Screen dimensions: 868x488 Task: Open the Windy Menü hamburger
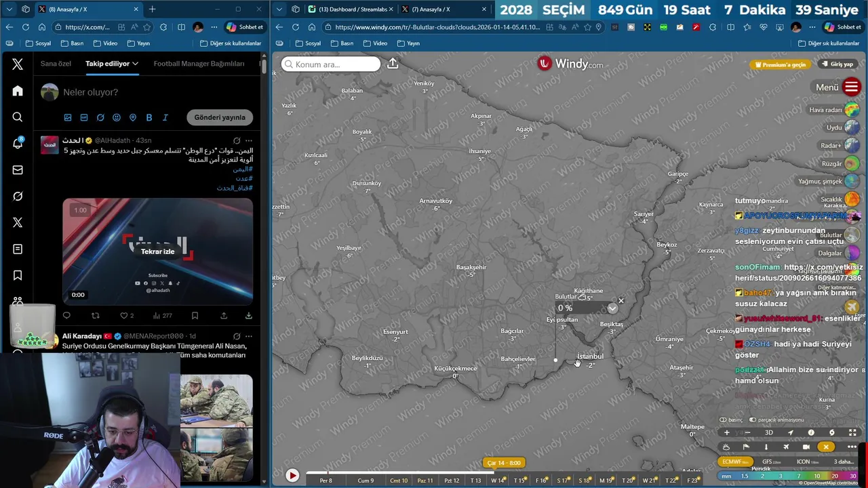[852, 87]
